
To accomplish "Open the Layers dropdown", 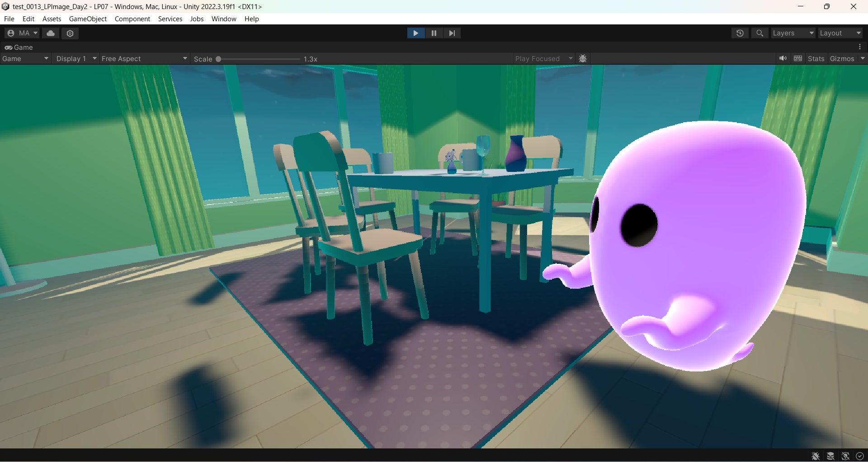I will (x=793, y=33).
